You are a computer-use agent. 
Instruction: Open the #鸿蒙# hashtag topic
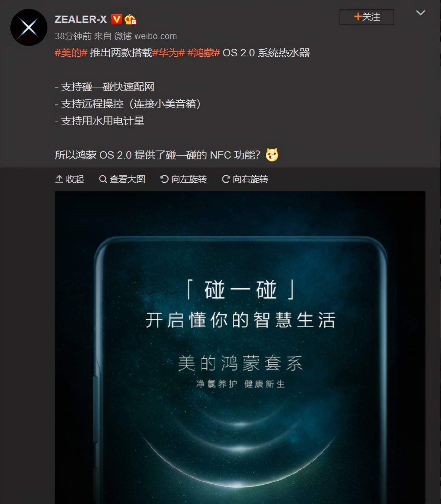point(204,53)
